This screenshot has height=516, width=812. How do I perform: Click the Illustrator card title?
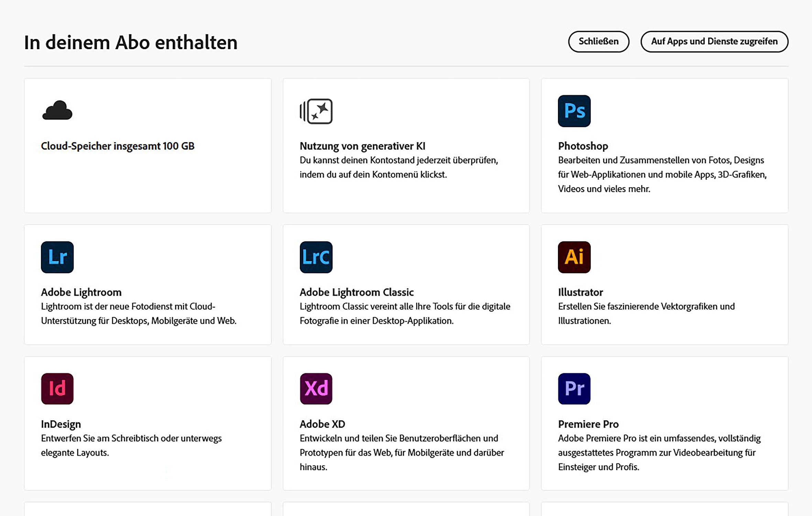pyautogui.click(x=580, y=292)
